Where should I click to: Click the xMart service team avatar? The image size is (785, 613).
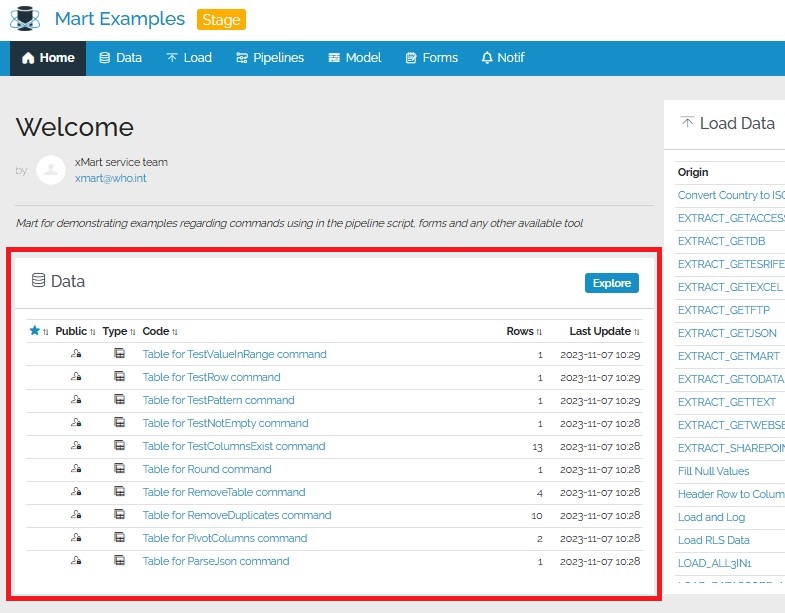tap(51, 170)
